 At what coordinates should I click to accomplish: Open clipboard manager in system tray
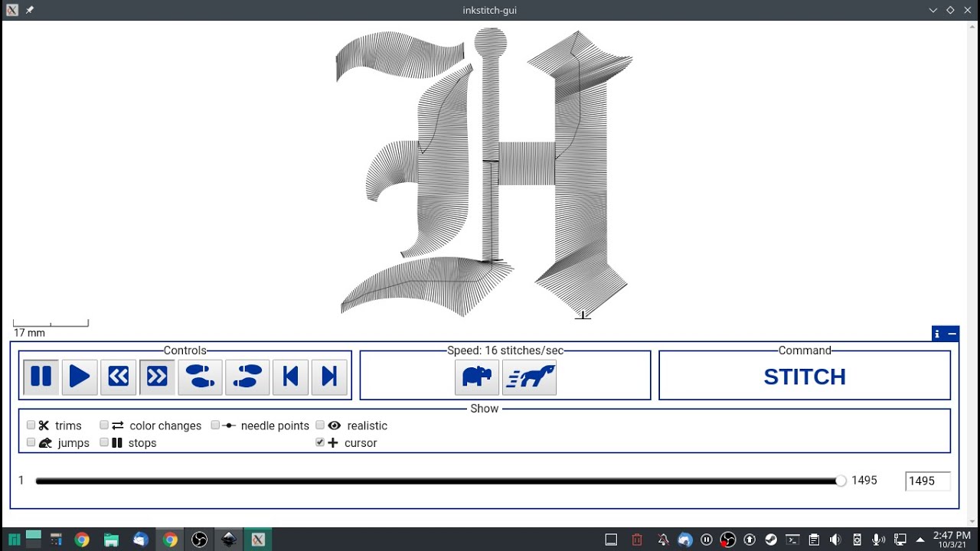[814, 540]
